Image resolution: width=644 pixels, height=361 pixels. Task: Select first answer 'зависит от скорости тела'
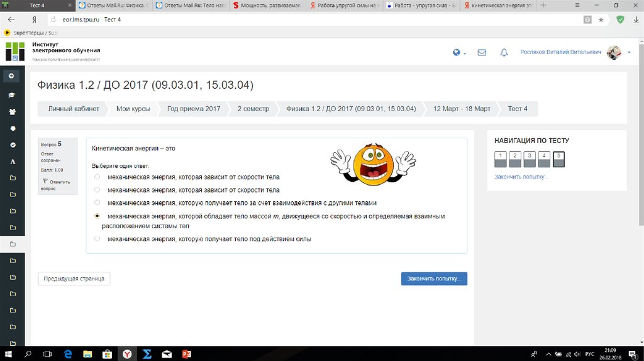point(97,177)
